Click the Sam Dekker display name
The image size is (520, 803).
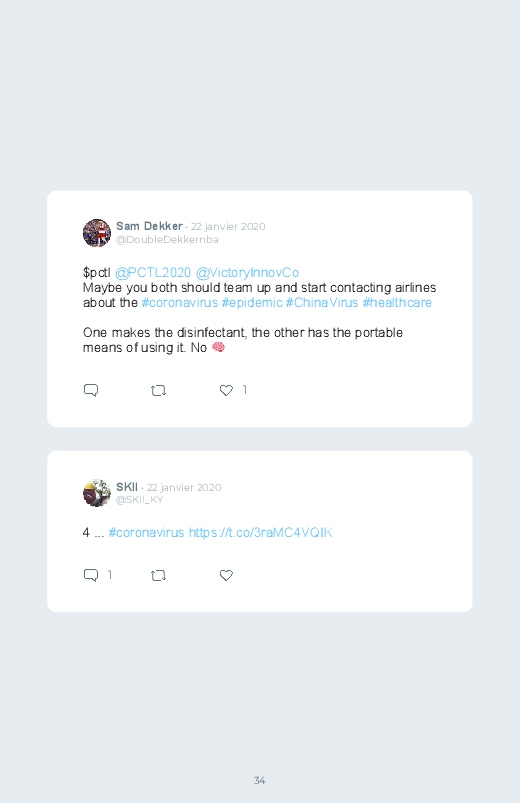click(x=149, y=226)
